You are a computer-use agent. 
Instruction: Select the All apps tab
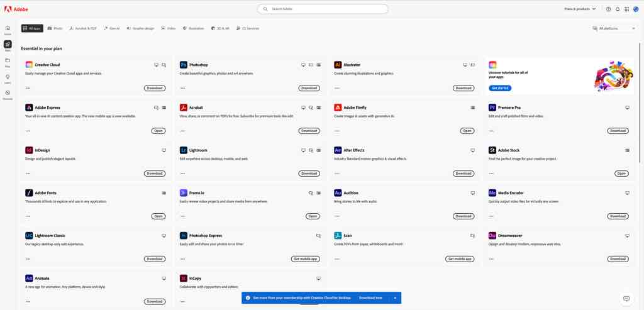tap(32, 28)
